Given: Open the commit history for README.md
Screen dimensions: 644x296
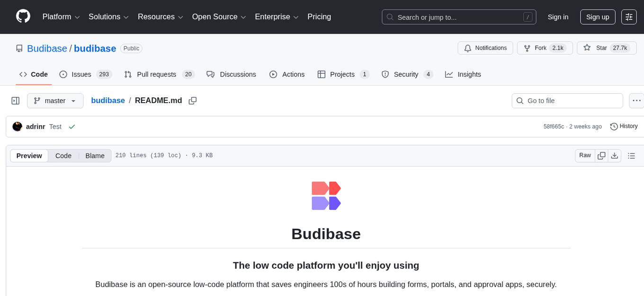Looking at the screenshot, I should 624,126.
